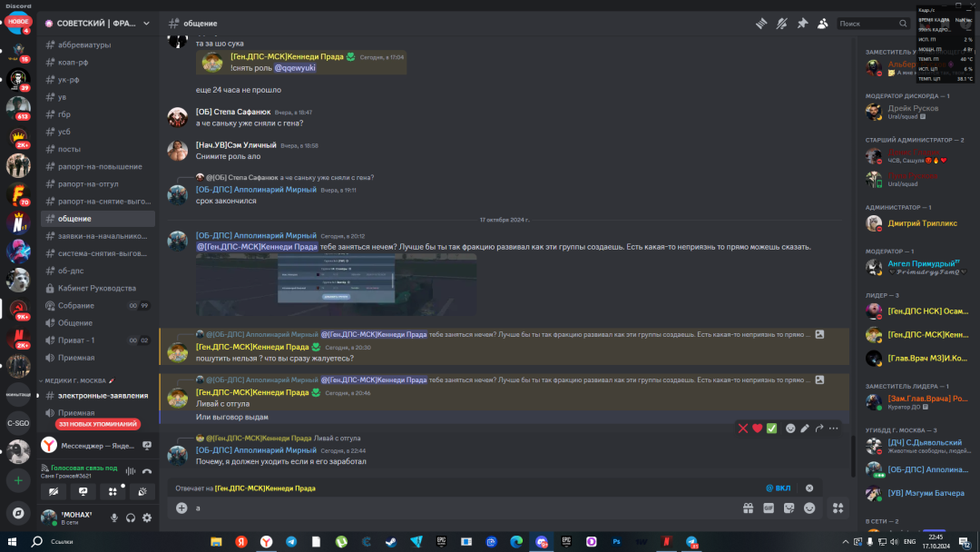Image resolution: width=980 pixels, height=552 pixels.
Task: Open Photoshop from the taskbar
Action: click(616, 541)
